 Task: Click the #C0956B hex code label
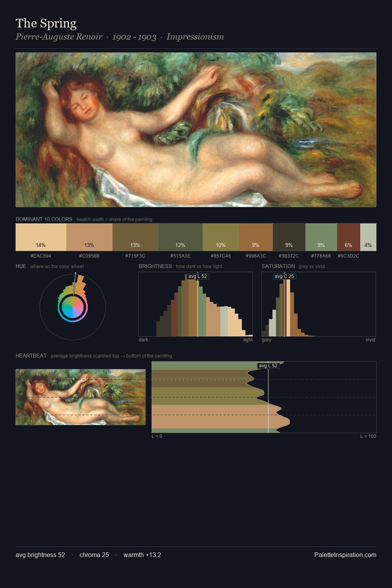[x=89, y=256]
